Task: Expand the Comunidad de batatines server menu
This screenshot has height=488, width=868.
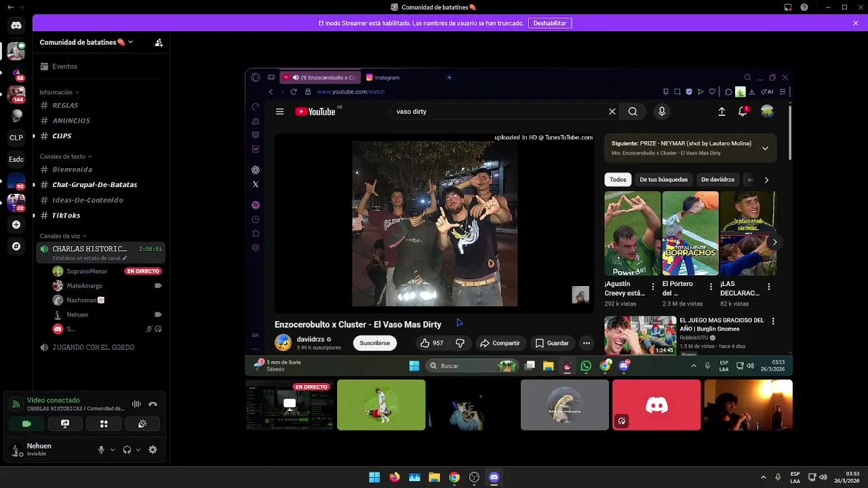Action: click(86, 42)
